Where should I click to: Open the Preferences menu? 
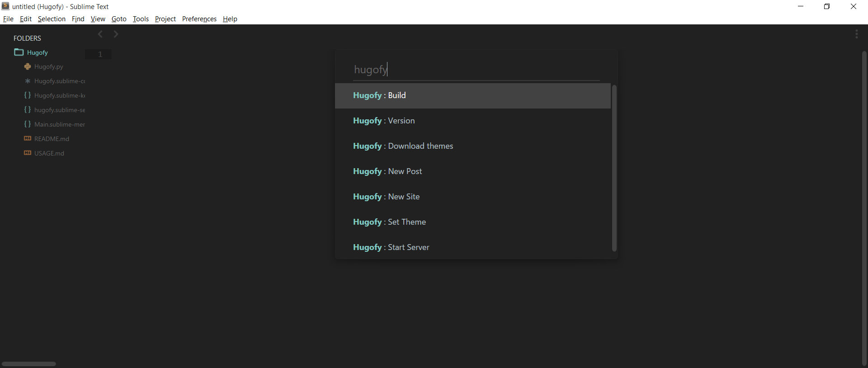click(x=199, y=19)
